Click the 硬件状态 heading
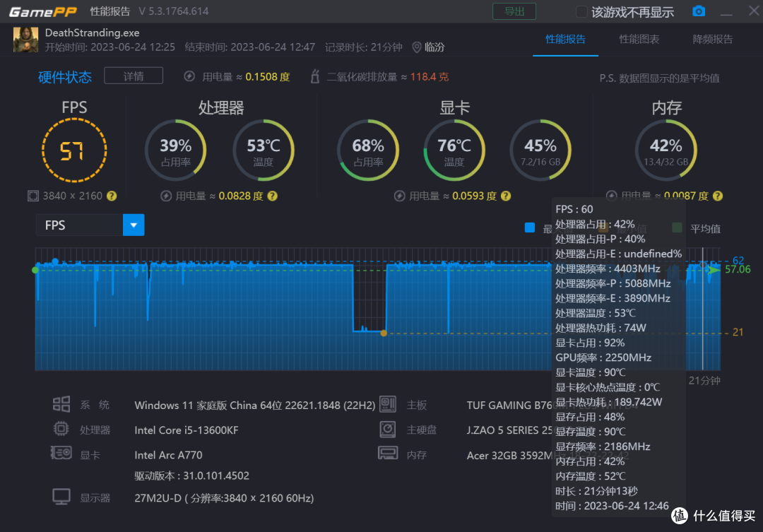This screenshot has width=763, height=532. point(65,77)
